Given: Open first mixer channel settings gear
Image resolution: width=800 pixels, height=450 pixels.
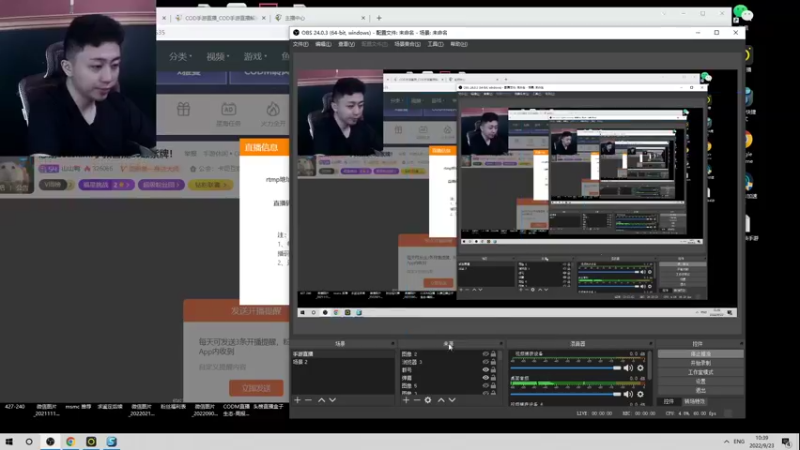Looking at the screenshot, I should tap(640, 368).
